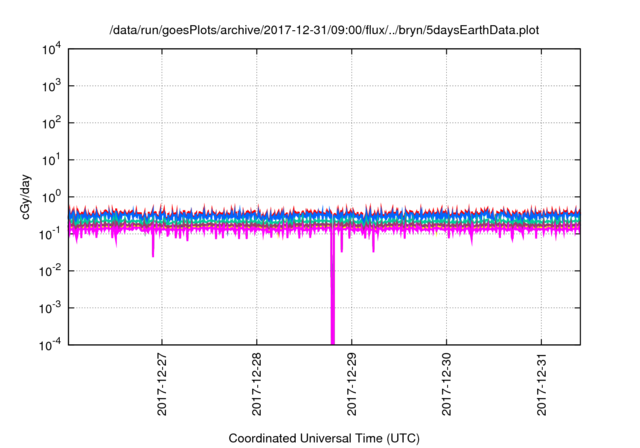640x448 pixels.
Task: Click the magenta dip just before 12-27
Action: pos(153,244)
